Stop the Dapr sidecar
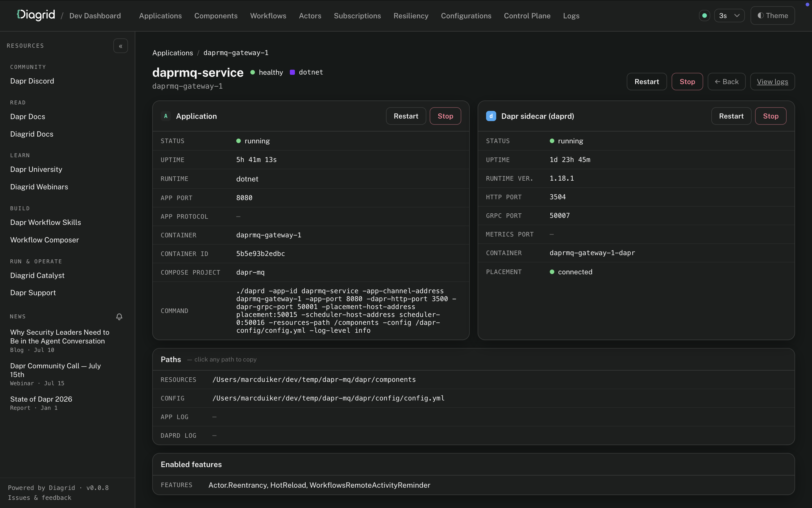 pos(771,116)
